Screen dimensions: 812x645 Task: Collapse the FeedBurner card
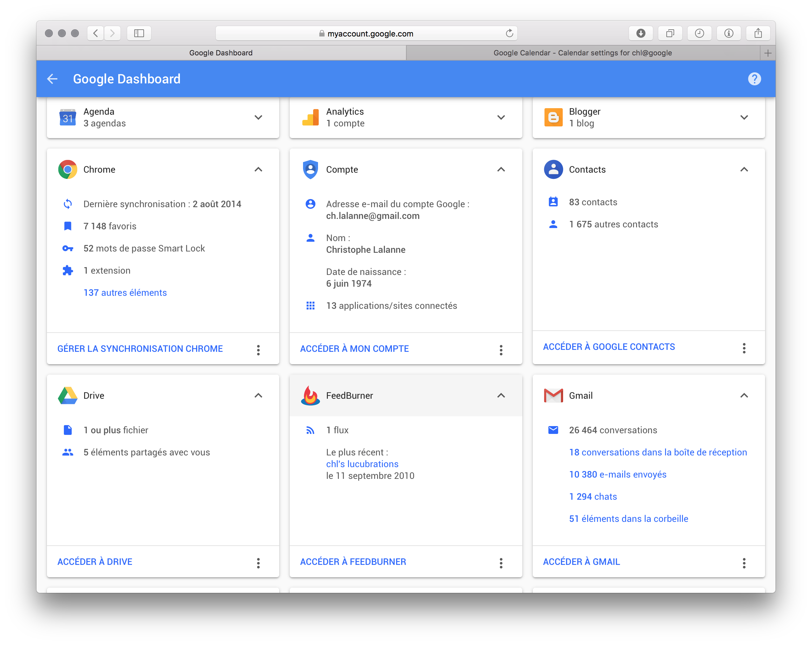pyautogui.click(x=500, y=395)
